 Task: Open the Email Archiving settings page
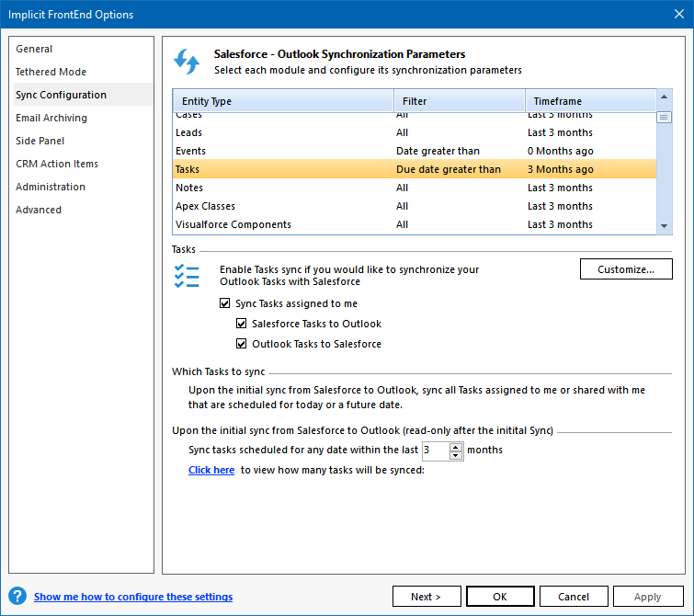tap(51, 118)
